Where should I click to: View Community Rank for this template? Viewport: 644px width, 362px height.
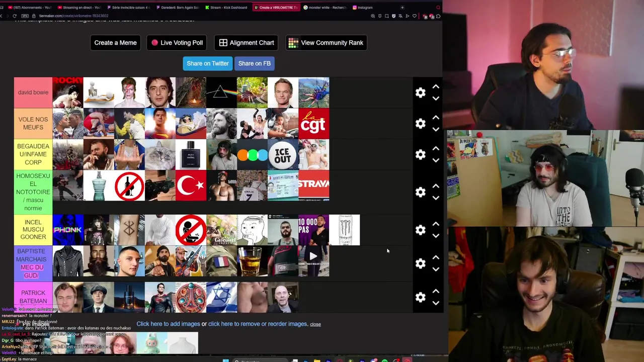coord(326,43)
